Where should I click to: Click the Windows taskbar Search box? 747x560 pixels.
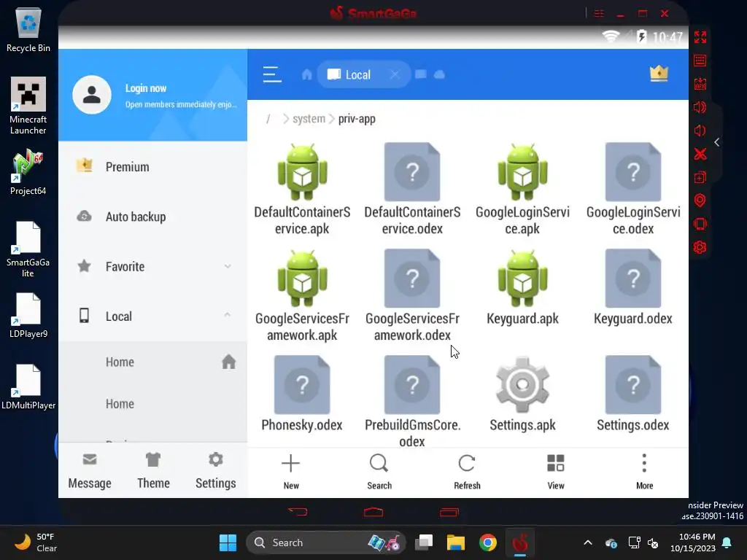[x=325, y=542]
